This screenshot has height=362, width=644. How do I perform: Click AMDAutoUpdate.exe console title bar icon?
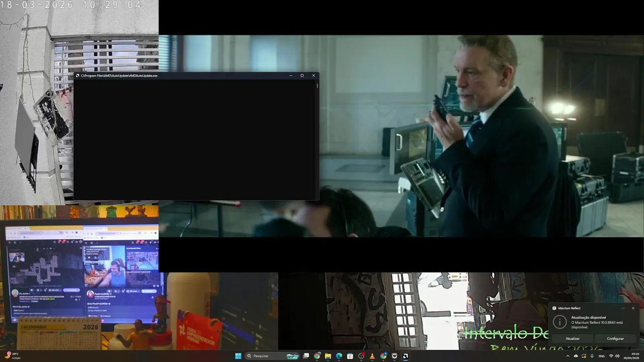click(77, 75)
